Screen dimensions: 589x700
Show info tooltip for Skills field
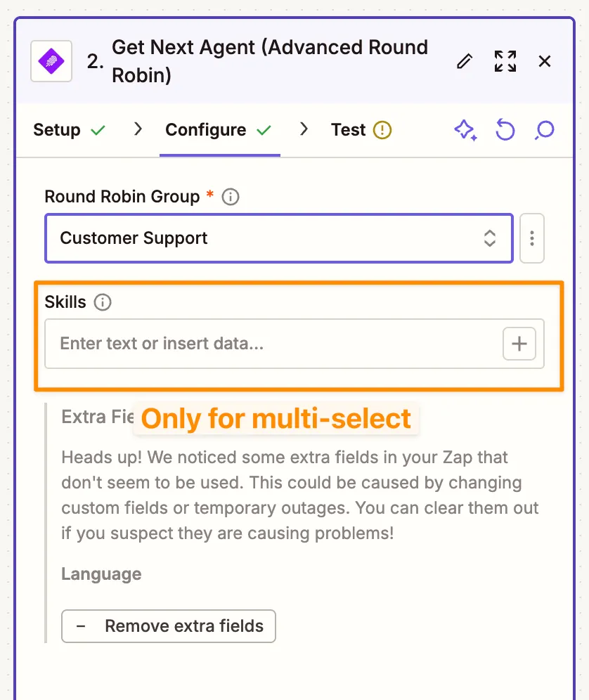coord(103,303)
